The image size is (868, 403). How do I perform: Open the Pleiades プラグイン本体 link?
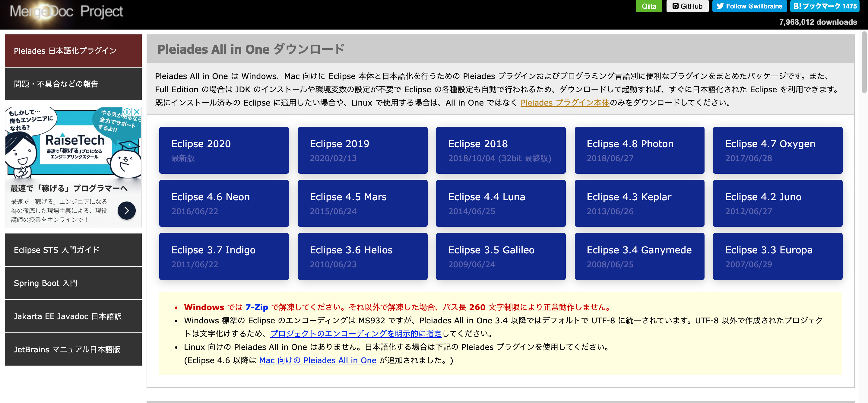coord(565,103)
